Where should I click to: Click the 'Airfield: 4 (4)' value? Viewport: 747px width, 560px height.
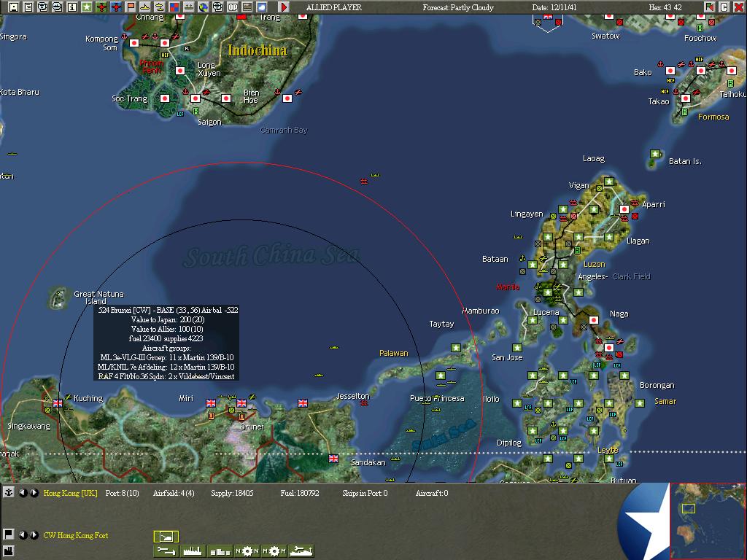click(x=174, y=493)
